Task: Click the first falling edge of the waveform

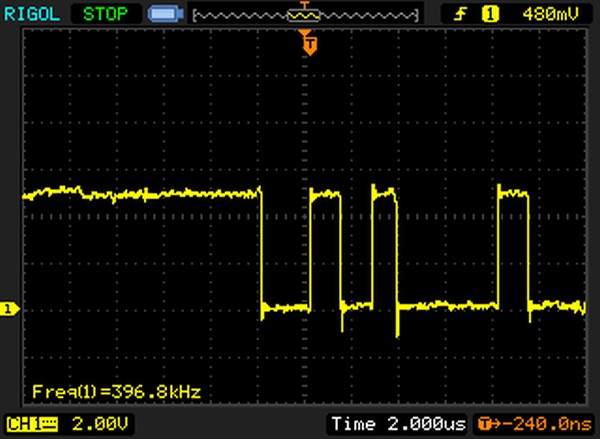Action: pos(261,250)
